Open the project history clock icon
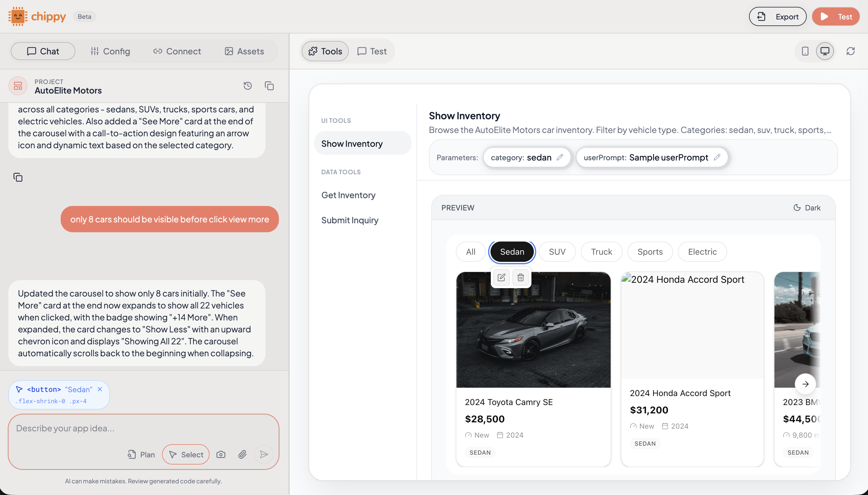Screen dimensions: 868x495 tap(248, 86)
